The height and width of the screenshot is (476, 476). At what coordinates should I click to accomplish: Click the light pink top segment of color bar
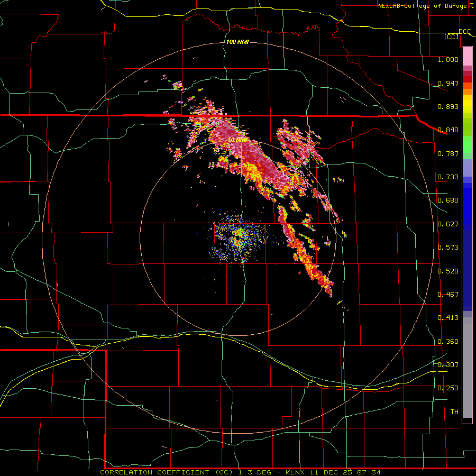pos(467,56)
